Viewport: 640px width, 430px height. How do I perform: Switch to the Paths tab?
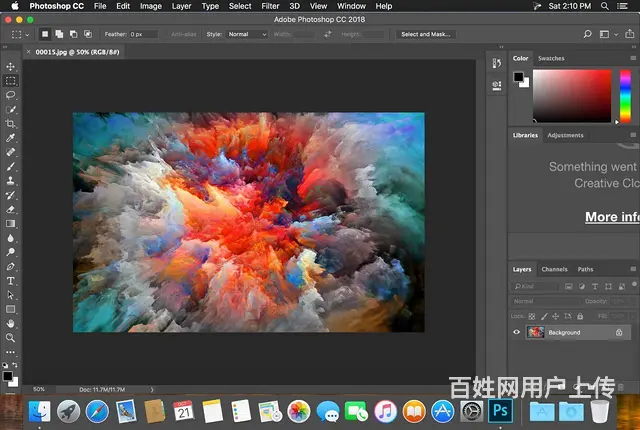[585, 269]
